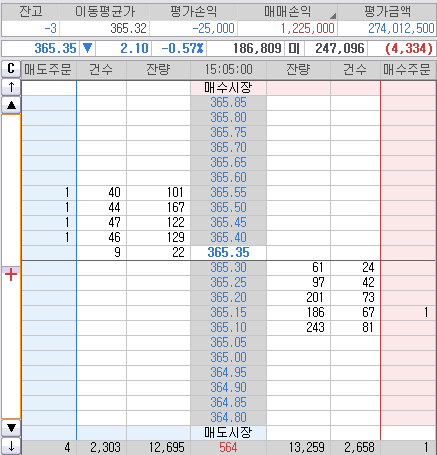437x455 pixels.
Task: Click the 매수시장 market buy cell
Action: [x=228, y=88]
